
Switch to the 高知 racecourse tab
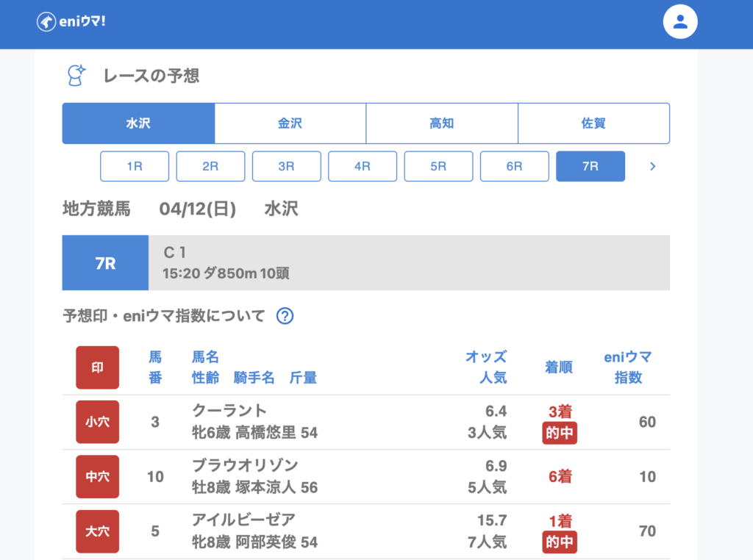pyautogui.click(x=442, y=123)
